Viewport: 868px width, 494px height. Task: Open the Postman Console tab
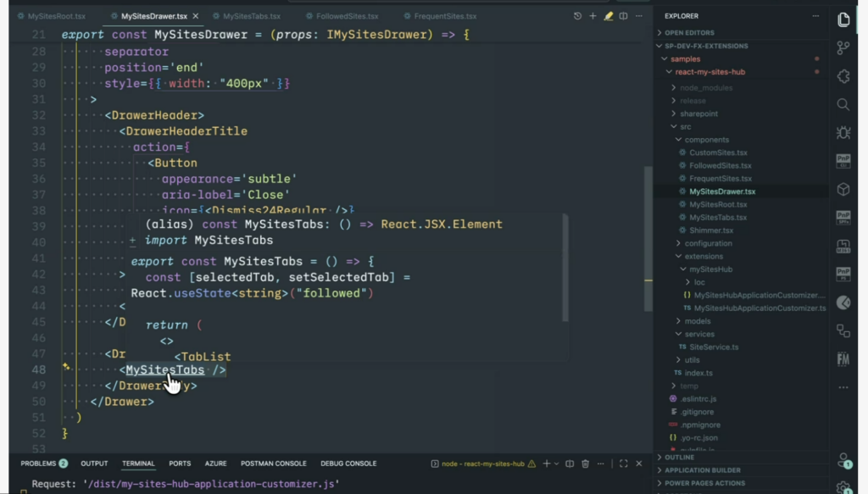(274, 463)
